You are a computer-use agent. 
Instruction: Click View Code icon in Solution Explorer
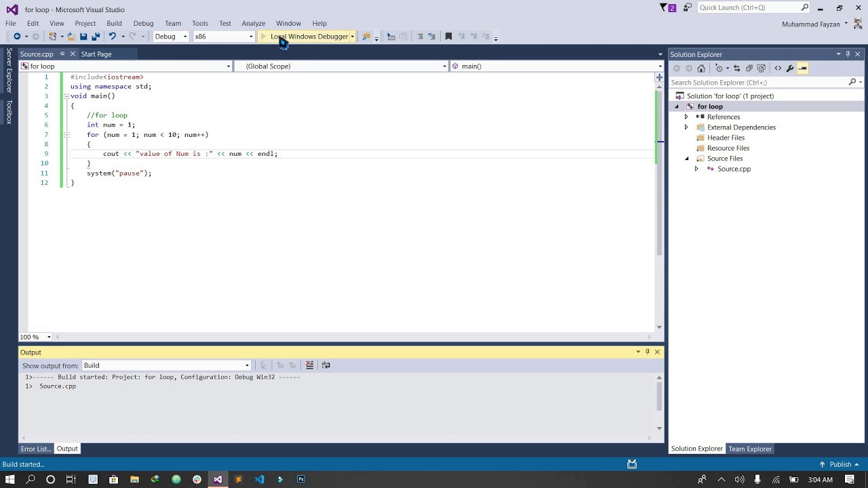point(778,68)
